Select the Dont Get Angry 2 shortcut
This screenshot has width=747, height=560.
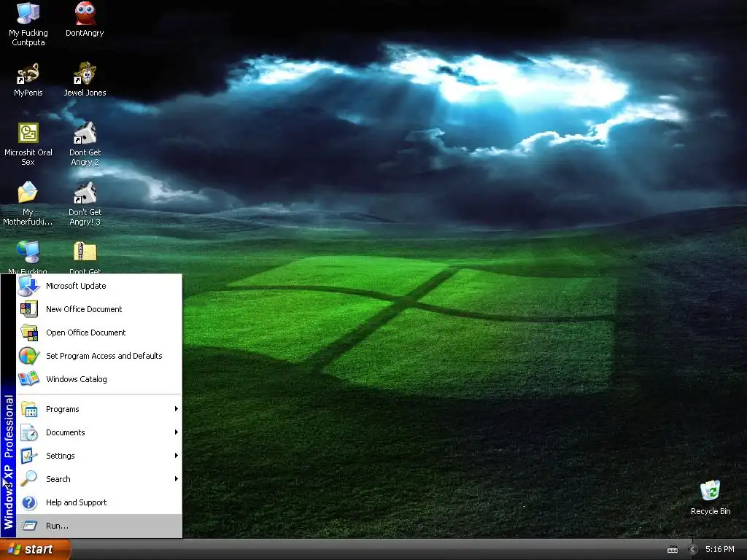click(x=85, y=143)
